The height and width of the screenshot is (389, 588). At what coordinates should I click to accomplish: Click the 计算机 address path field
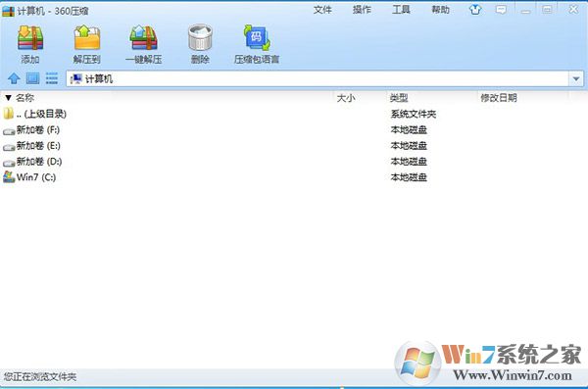(x=318, y=79)
